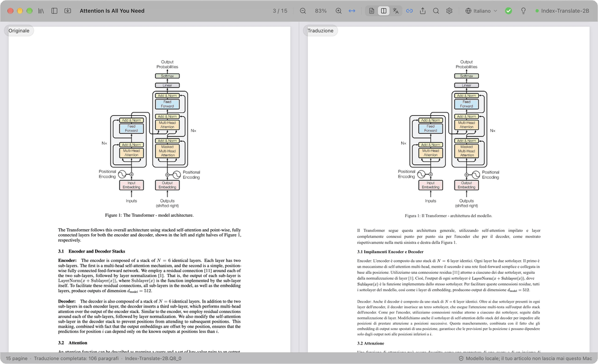Click the Traduzione pane label
Screen dimensions: 598x364
coord(320,31)
